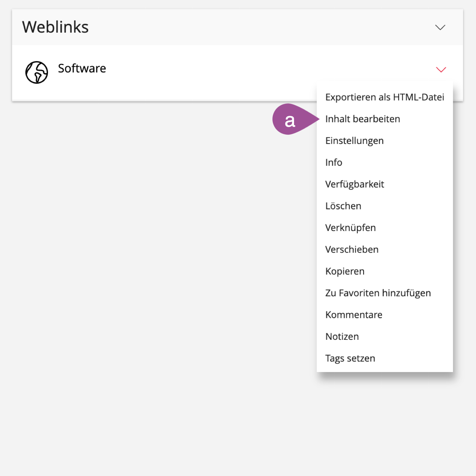Open Einstellungen from the actions menu
Screen dimensions: 476x476
point(354,141)
